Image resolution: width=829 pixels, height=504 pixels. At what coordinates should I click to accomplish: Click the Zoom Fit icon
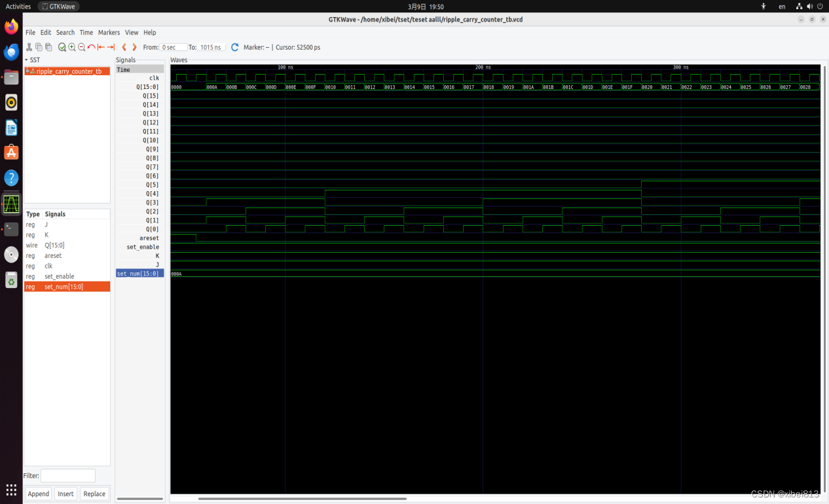(62, 47)
